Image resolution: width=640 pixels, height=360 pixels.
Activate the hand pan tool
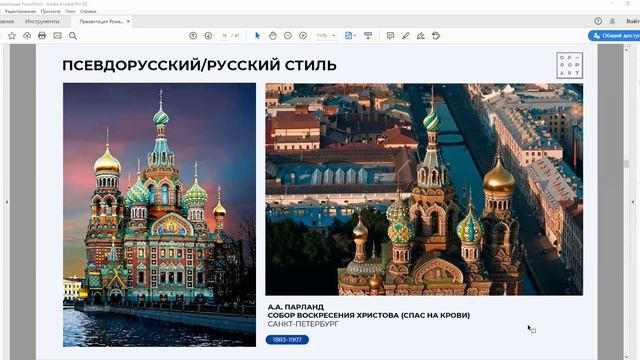(x=273, y=36)
